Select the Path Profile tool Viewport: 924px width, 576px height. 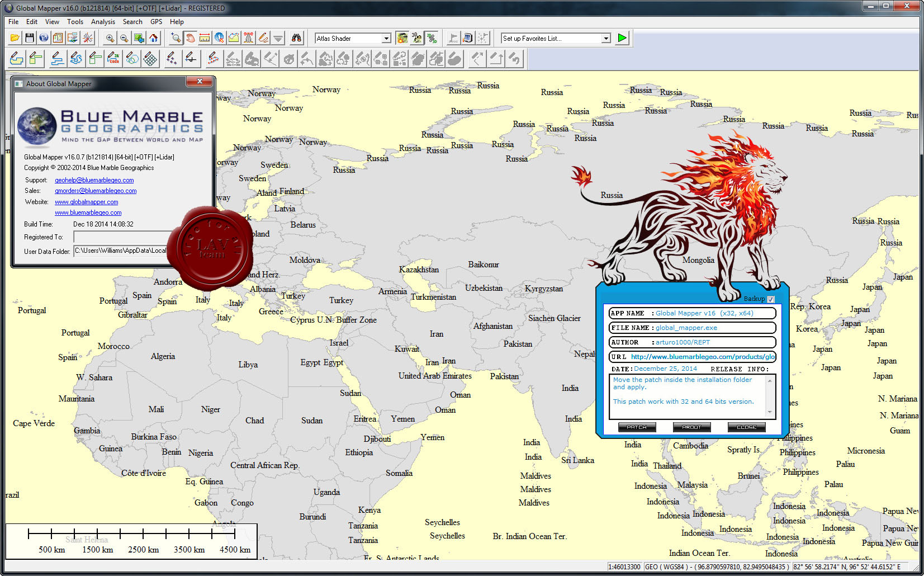[x=234, y=38]
